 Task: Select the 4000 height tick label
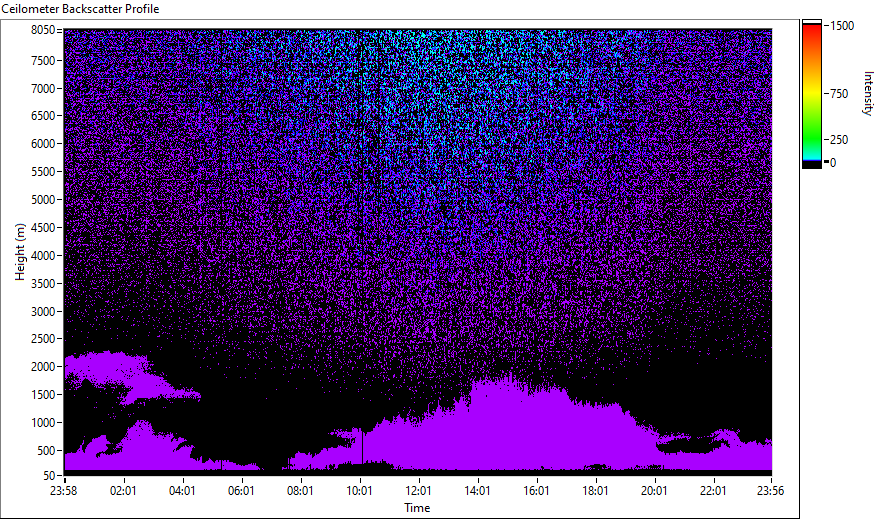pyautogui.click(x=43, y=256)
